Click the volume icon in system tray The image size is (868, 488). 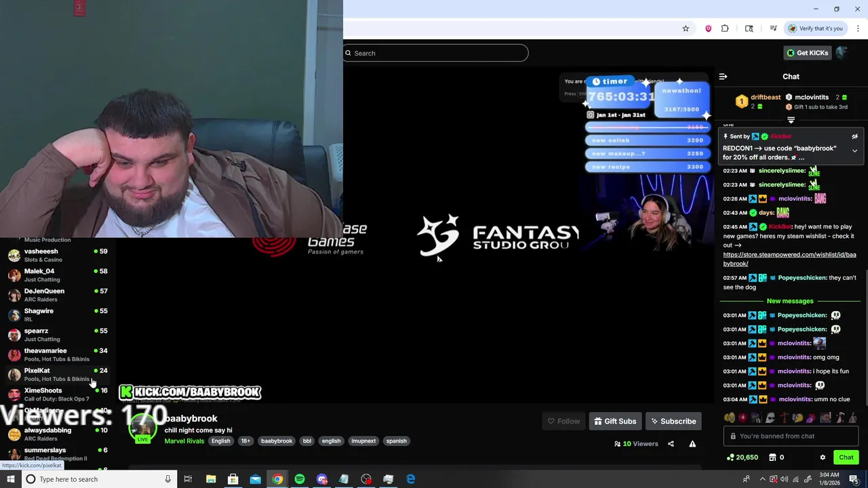(x=785, y=479)
